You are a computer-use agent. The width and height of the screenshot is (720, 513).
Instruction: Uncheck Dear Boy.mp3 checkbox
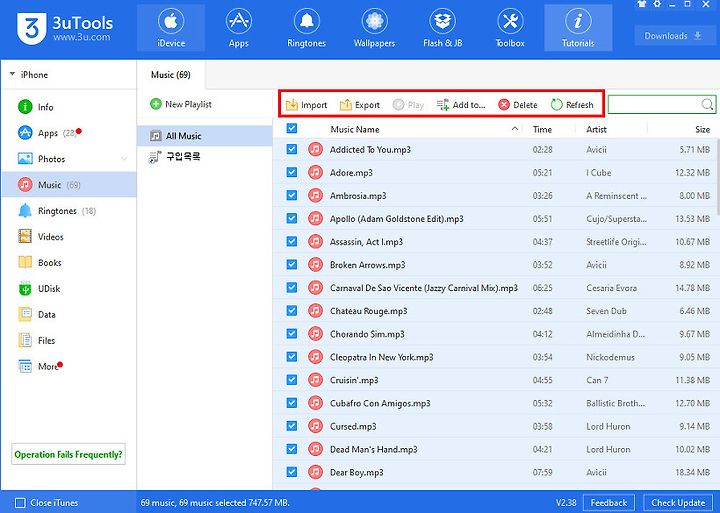[292, 472]
